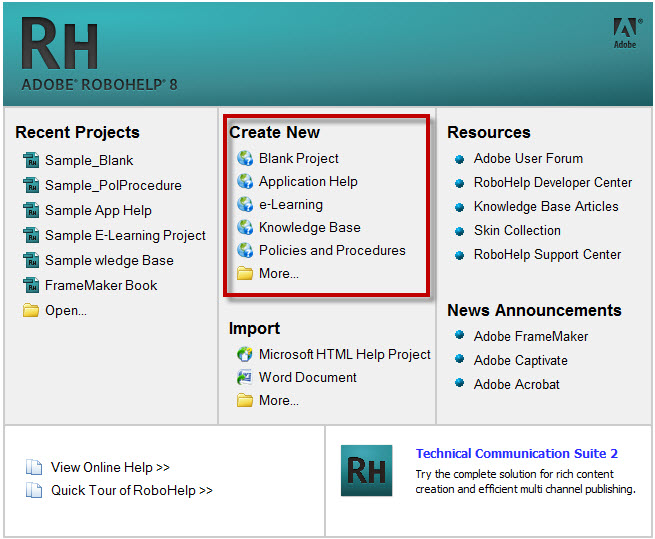Click the page icon beside View Online Help

[x=34, y=467]
